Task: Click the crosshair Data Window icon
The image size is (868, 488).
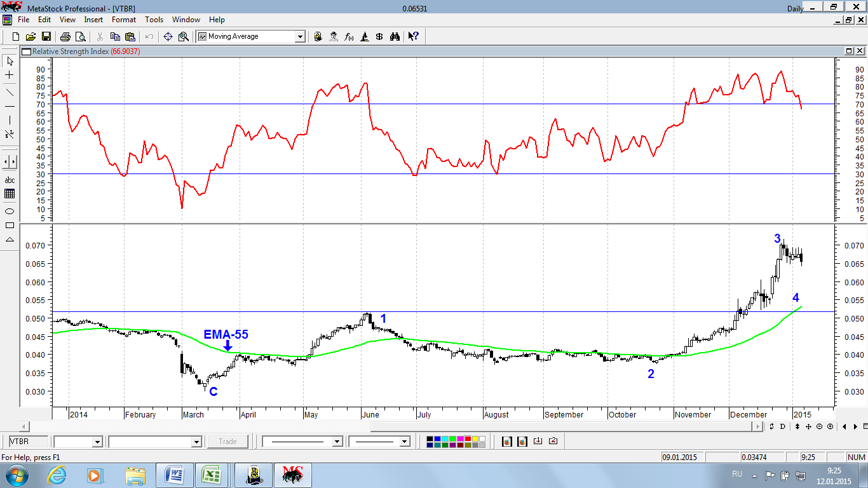Action: [x=168, y=37]
